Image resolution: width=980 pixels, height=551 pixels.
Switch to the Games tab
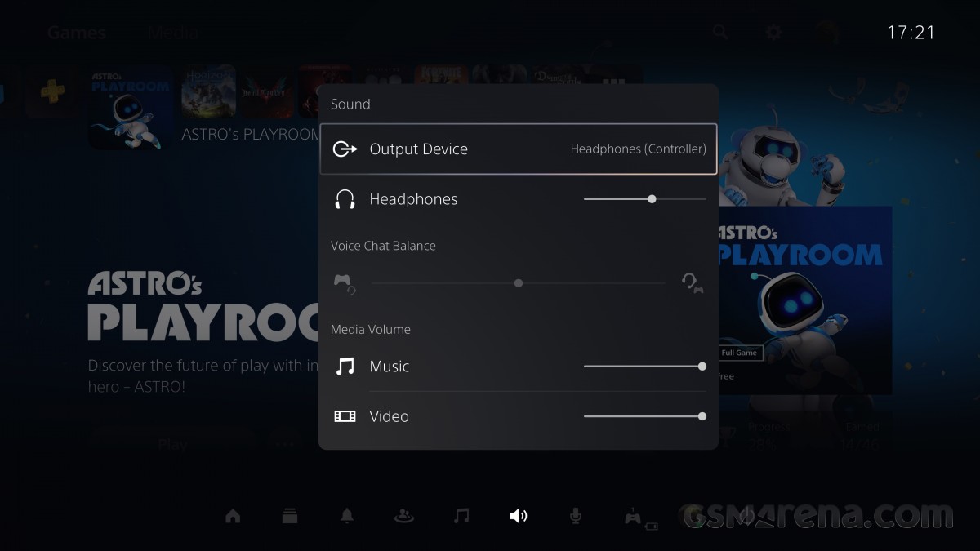76,33
